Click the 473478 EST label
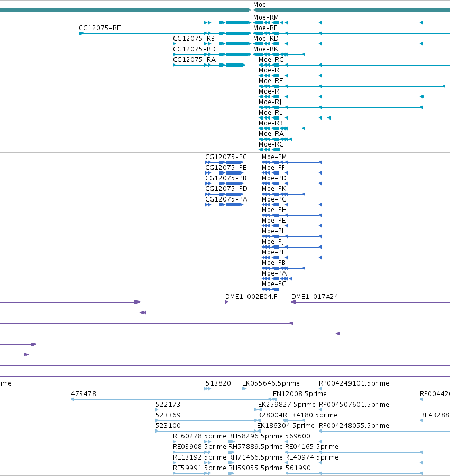The image size is (450, 476). 84,394
